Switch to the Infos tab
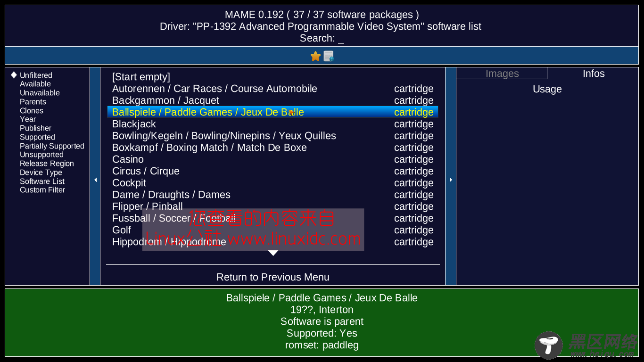The width and height of the screenshot is (644, 362). click(x=594, y=74)
